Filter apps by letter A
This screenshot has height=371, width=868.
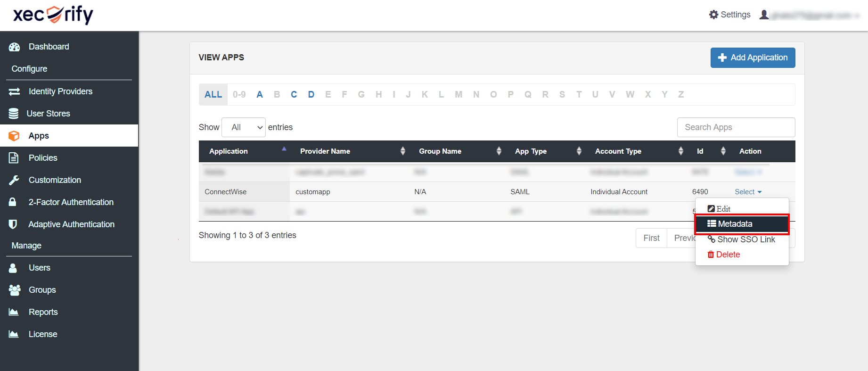pyautogui.click(x=260, y=94)
